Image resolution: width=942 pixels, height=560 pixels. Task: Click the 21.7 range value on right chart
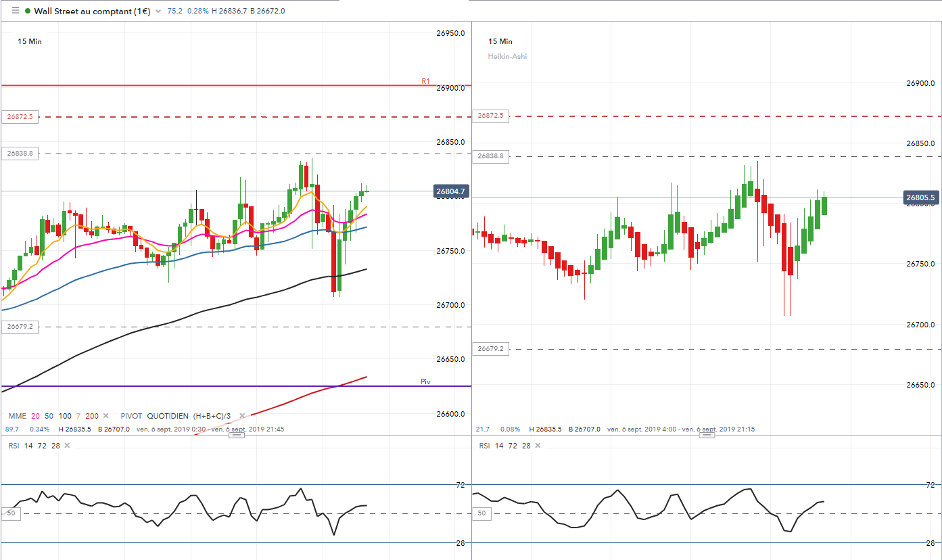tap(483, 429)
